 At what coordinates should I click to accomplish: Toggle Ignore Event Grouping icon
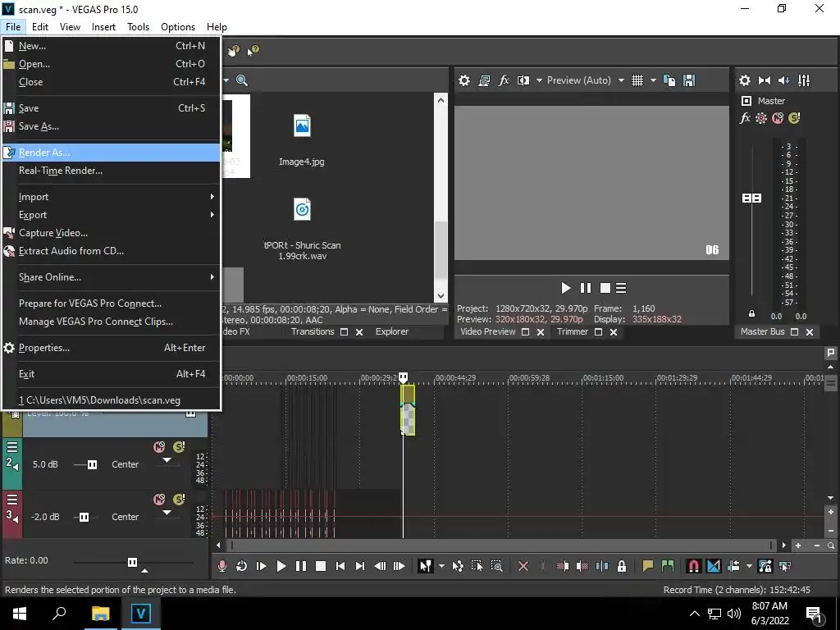(x=785, y=566)
